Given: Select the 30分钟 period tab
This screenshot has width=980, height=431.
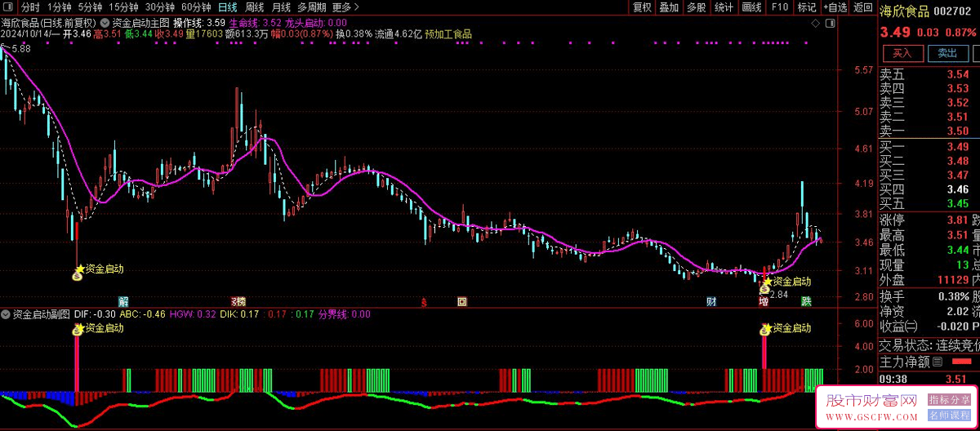Looking at the screenshot, I should (160, 7).
